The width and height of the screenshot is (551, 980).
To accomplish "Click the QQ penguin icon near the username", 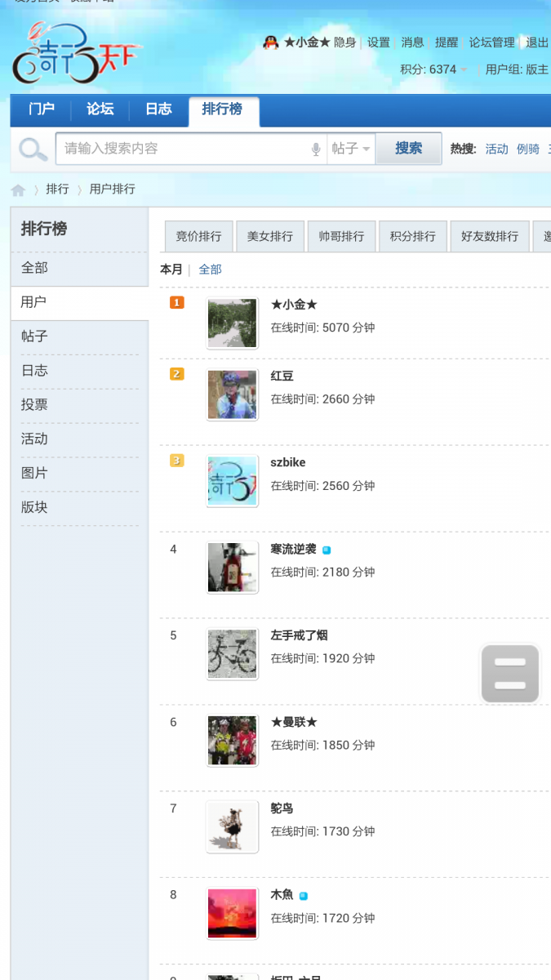I will point(271,42).
